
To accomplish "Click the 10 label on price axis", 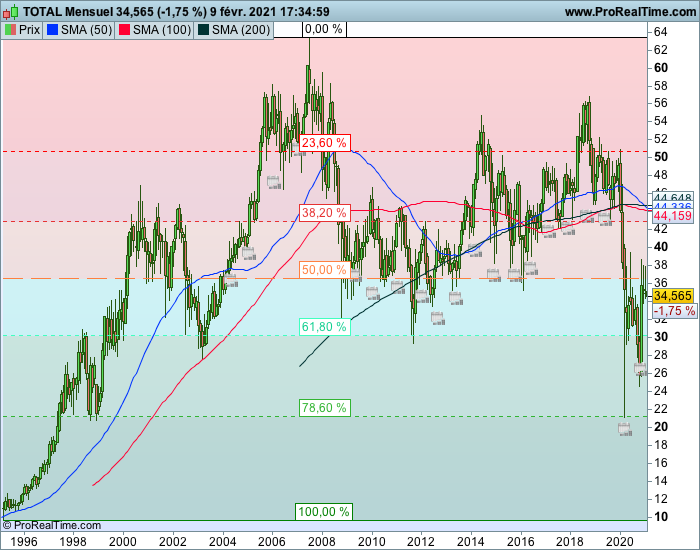I will [x=661, y=517].
